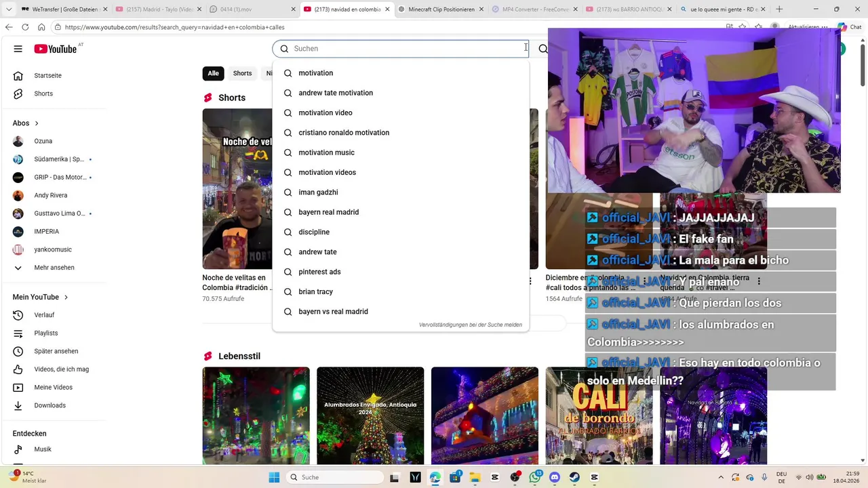Select suggestion "motivation music"
The width and height of the screenshot is (868, 488).
400,152
